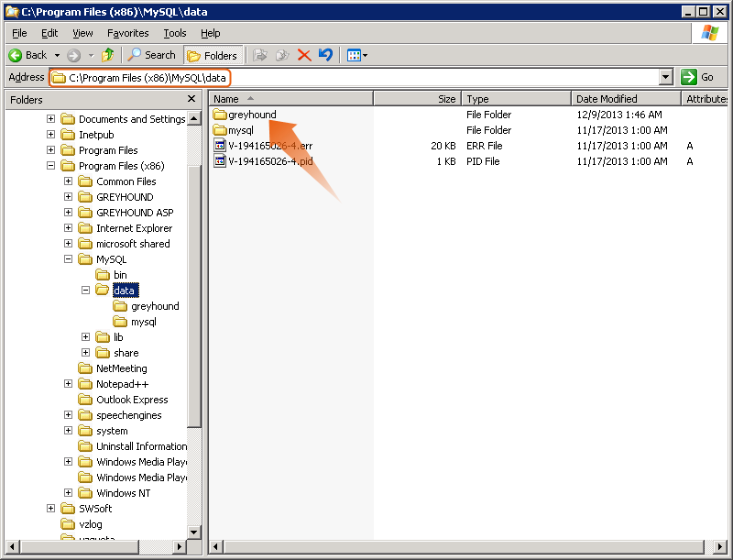
Task: Select the microsoft shared folder icon
Action: (x=85, y=244)
